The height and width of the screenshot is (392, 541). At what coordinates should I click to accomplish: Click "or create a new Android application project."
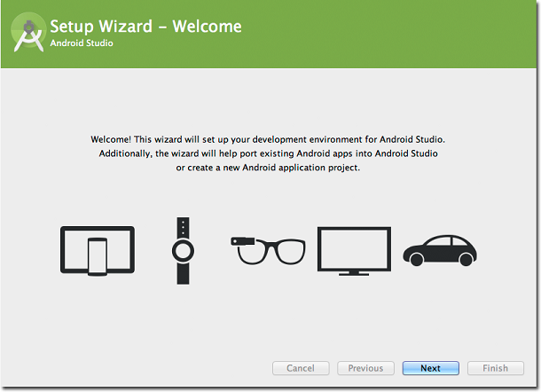[x=268, y=168]
